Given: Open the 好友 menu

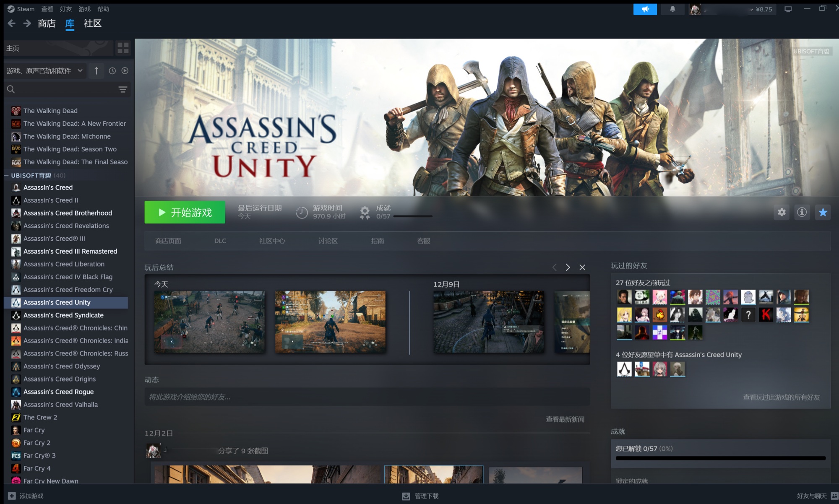Looking at the screenshot, I should pyautogui.click(x=66, y=9).
